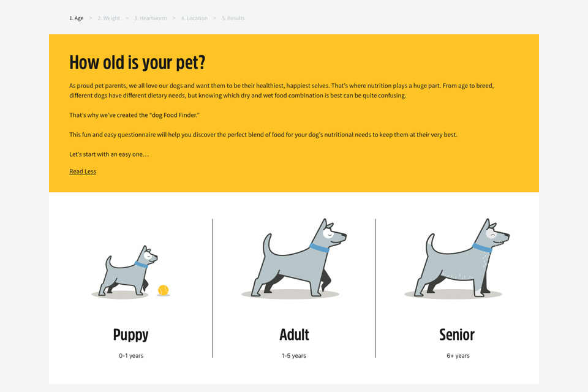Click the puppy's blue collar
Viewport: 588px width, 392px height.
[x=141, y=265]
